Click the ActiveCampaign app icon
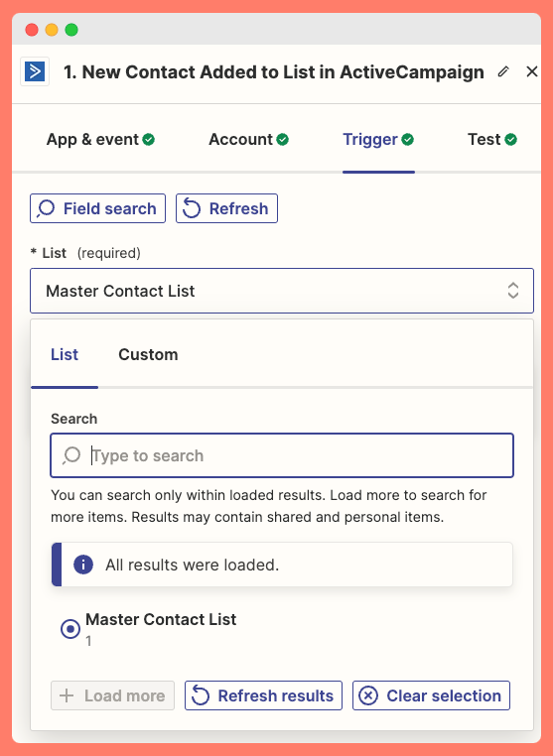 [x=35, y=71]
